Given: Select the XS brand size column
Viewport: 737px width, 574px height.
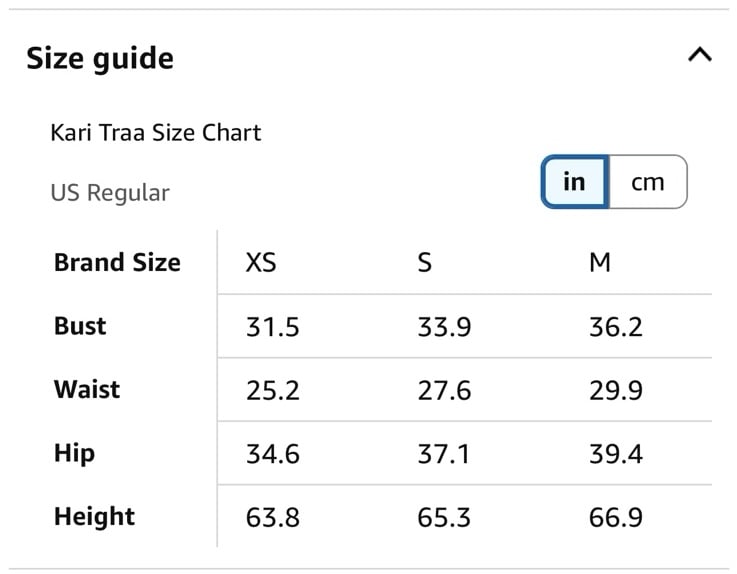Looking at the screenshot, I should (x=261, y=262).
